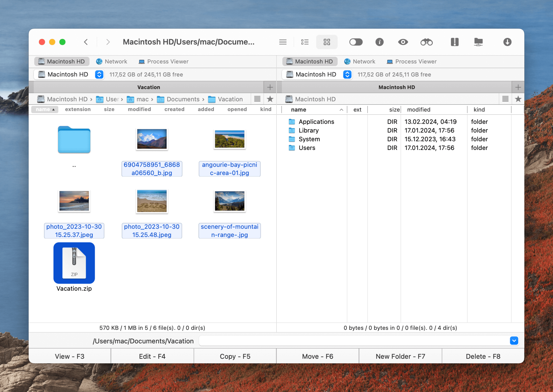
Task: Toggle hidden files visibility in the toolbar
Action: tap(356, 42)
